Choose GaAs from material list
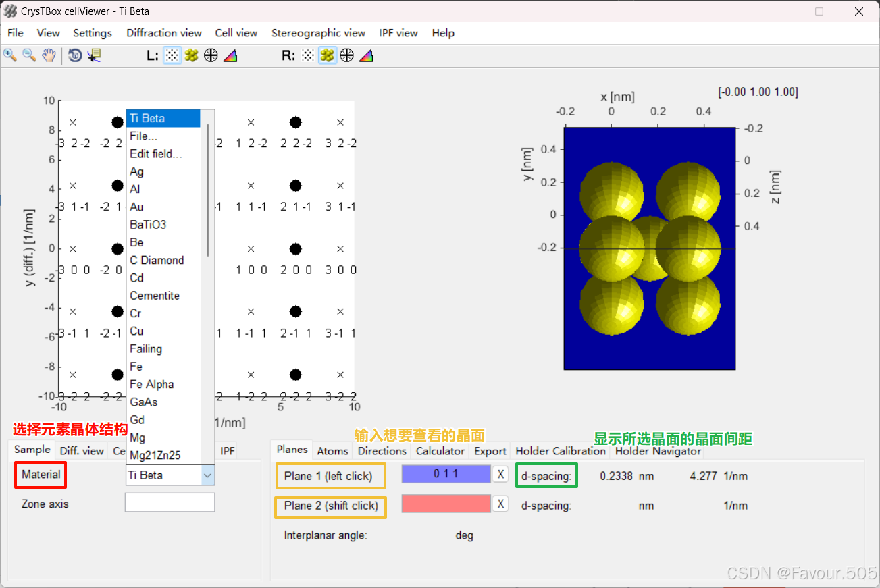 (x=164, y=402)
